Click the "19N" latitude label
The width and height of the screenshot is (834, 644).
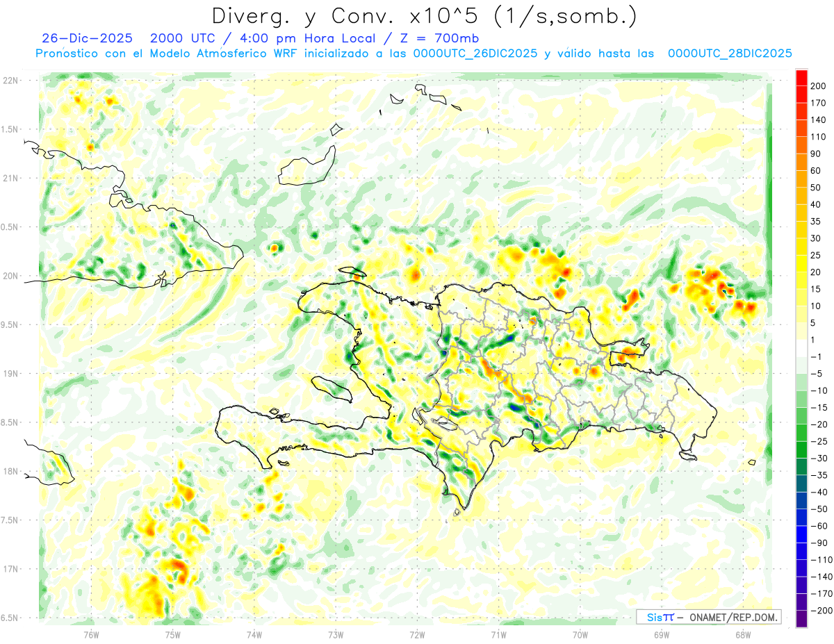pyautogui.click(x=10, y=374)
